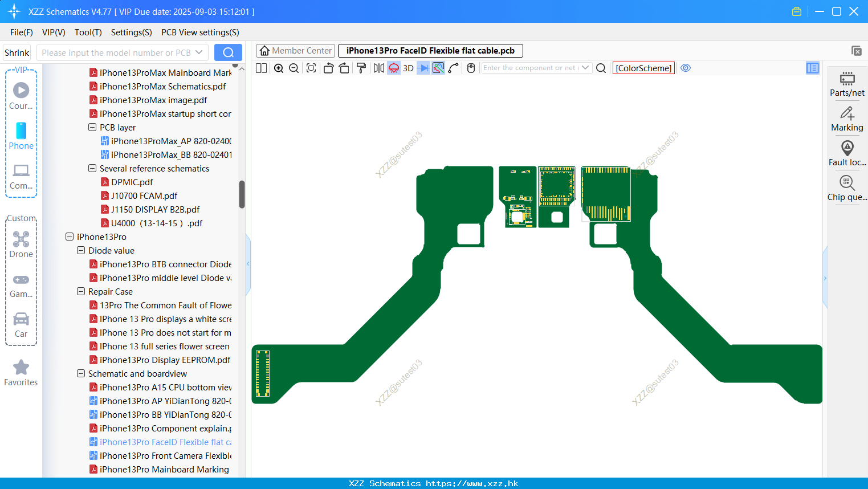868x489 pixels.
Task: Click the Shrink button
Action: pyautogui.click(x=17, y=52)
